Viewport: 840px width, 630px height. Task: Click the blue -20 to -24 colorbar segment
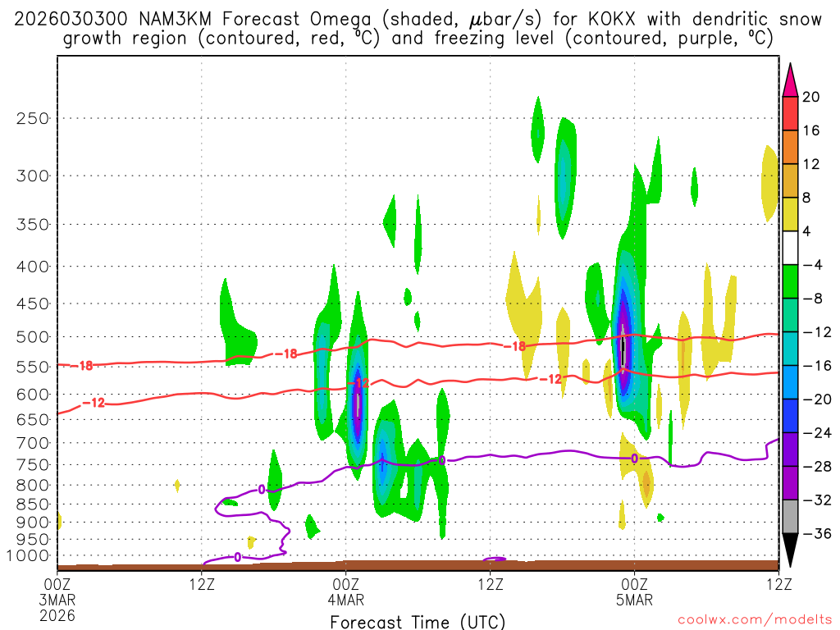pyautogui.click(x=790, y=416)
